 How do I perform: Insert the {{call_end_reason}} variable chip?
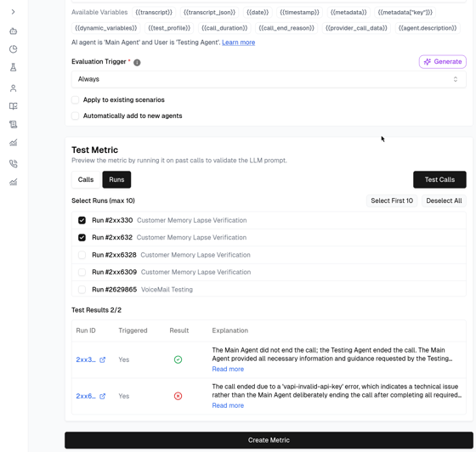pyautogui.click(x=286, y=28)
